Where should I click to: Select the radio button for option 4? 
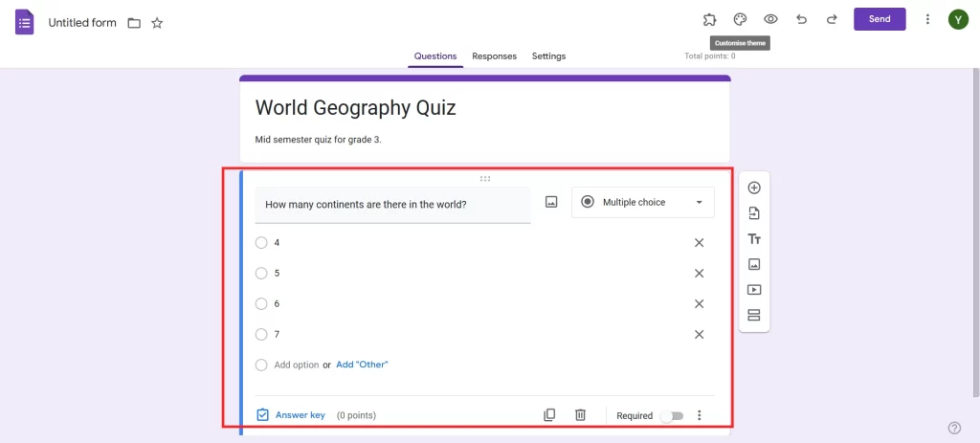coord(261,243)
